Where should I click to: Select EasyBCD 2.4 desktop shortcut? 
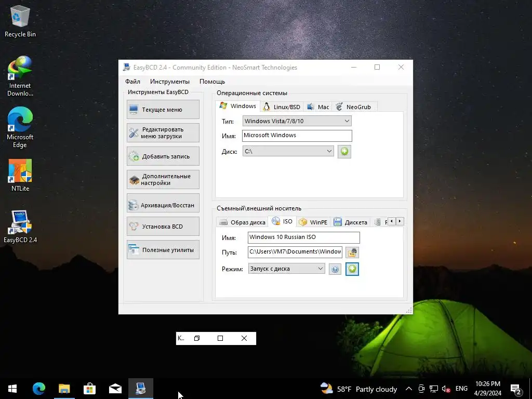point(20,227)
